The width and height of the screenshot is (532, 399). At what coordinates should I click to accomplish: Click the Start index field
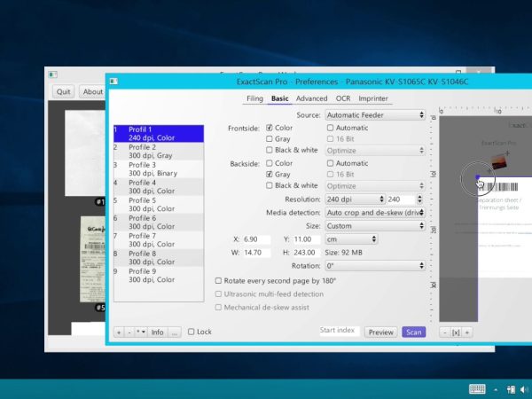(340, 331)
